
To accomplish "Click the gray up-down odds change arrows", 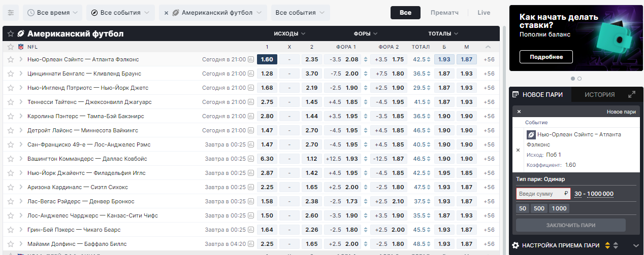I will coord(616,245).
